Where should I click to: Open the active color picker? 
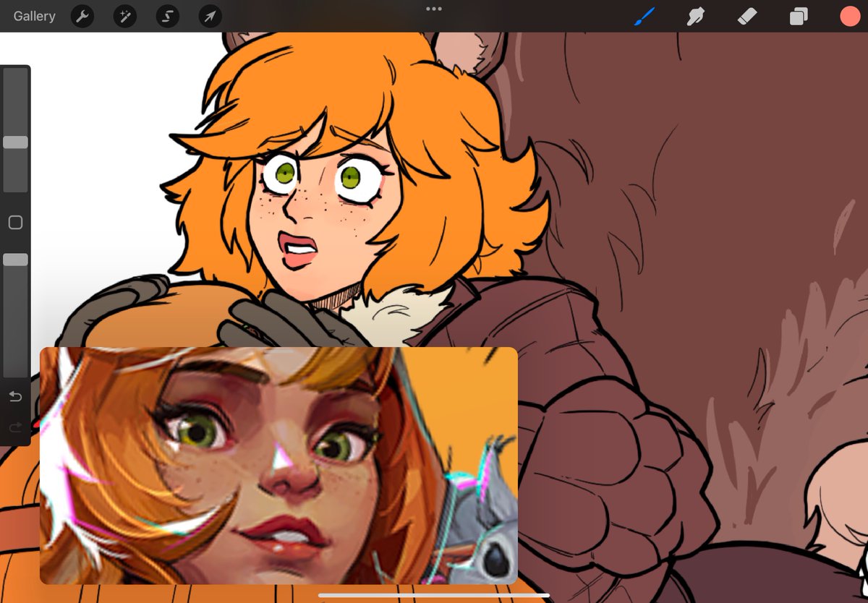coord(849,16)
